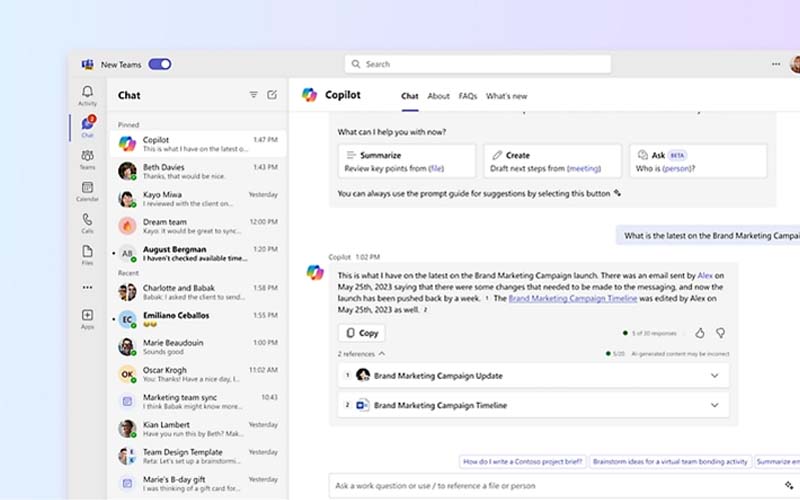Image resolution: width=800 pixels, height=500 pixels.
Task: Expand Brand Marketing Campaign Update reference
Action: tap(714, 376)
